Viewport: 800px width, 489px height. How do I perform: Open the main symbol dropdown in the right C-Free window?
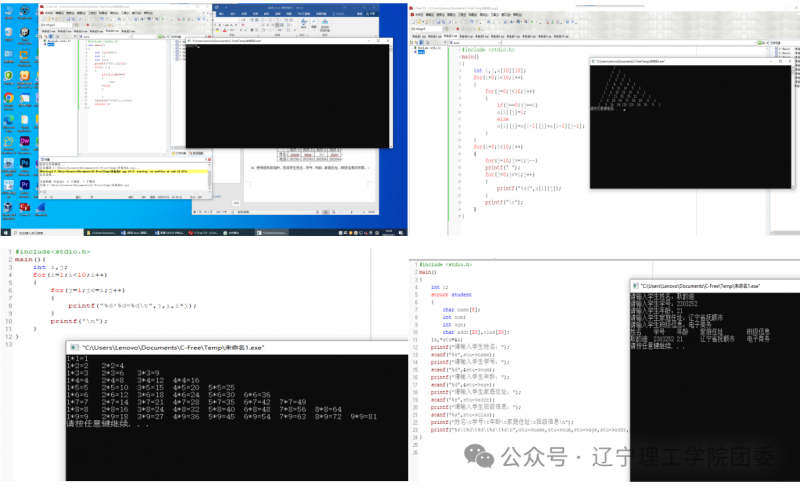475,43
